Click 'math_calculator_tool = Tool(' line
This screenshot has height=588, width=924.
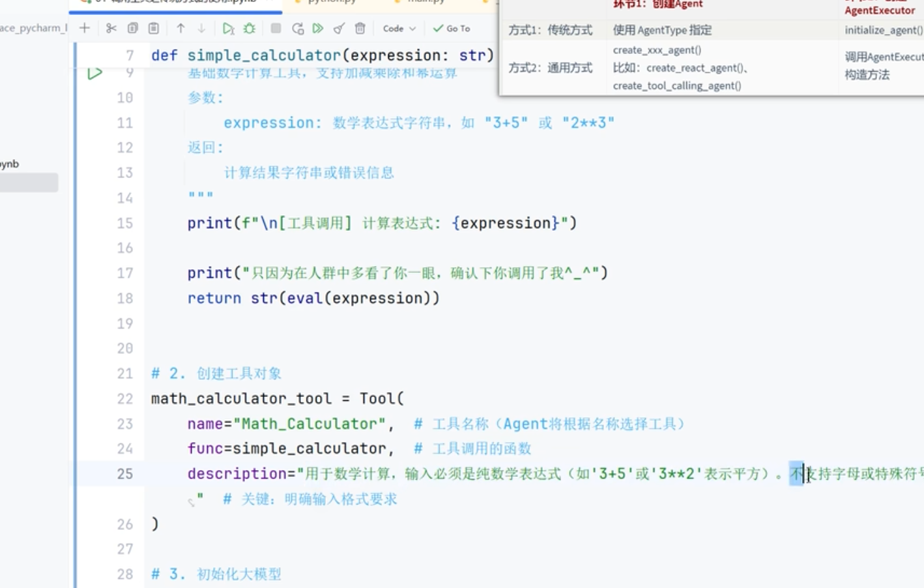tap(278, 398)
